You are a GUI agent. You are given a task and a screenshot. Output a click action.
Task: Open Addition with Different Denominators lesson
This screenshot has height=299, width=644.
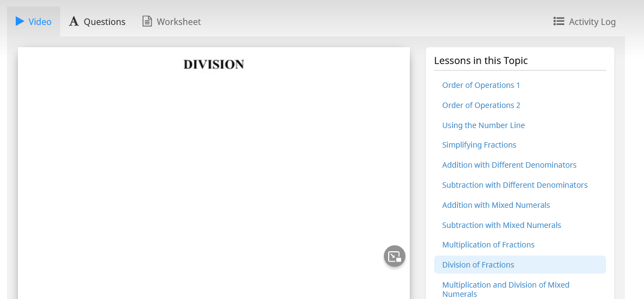[x=509, y=165]
